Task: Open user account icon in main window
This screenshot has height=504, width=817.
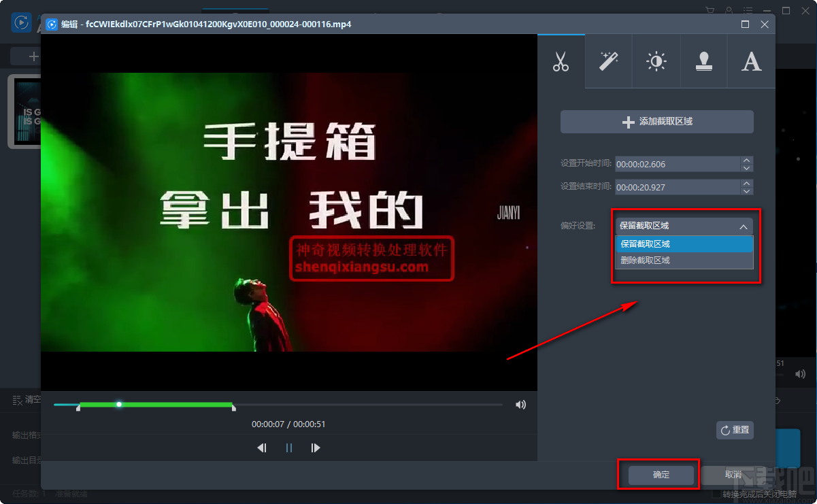Action: [729, 11]
